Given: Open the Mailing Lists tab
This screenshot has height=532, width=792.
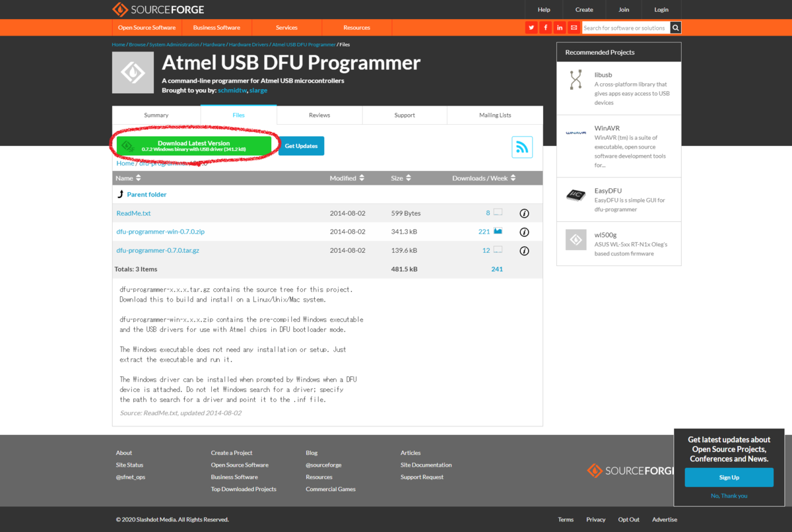Looking at the screenshot, I should coord(495,115).
